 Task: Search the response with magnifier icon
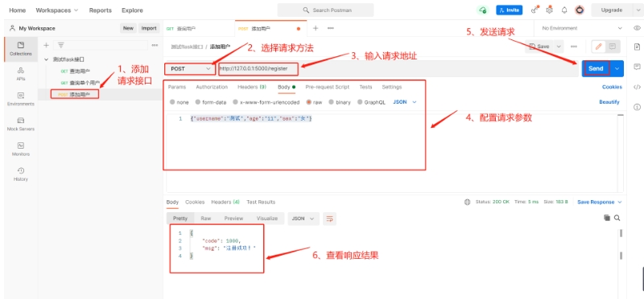point(617,218)
